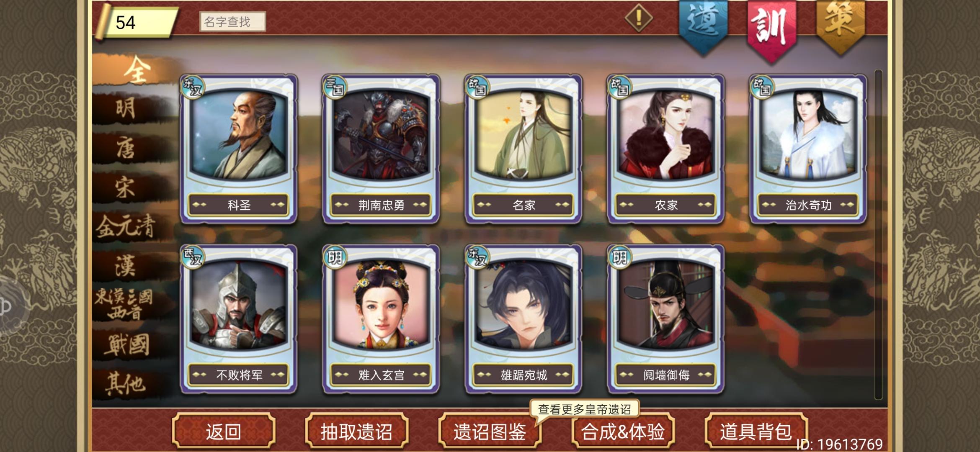
Task: Click the 名字查找 search field
Action: [232, 21]
